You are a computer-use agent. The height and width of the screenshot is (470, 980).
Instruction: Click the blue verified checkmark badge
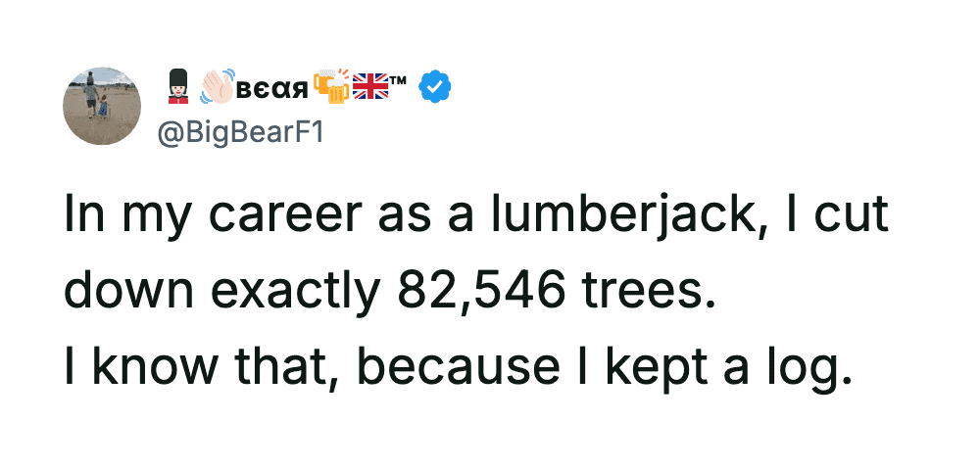click(435, 88)
